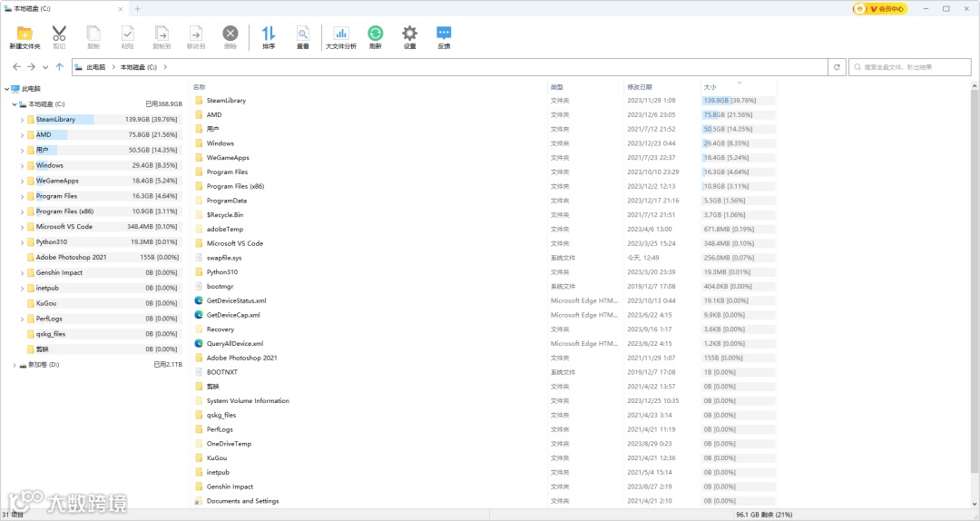Click the folder icon beside WeGameApps in file list
This screenshot has width=980, height=521.
tap(199, 158)
